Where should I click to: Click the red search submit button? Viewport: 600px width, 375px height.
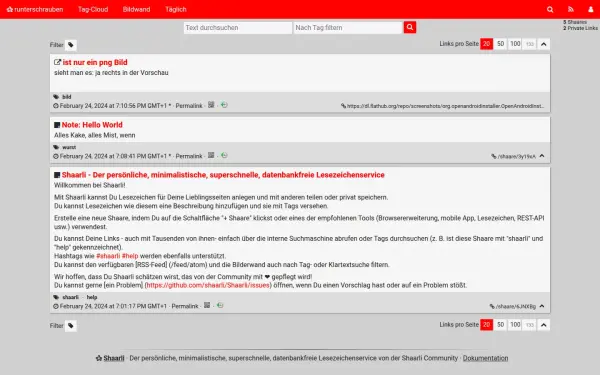(409, 27)
